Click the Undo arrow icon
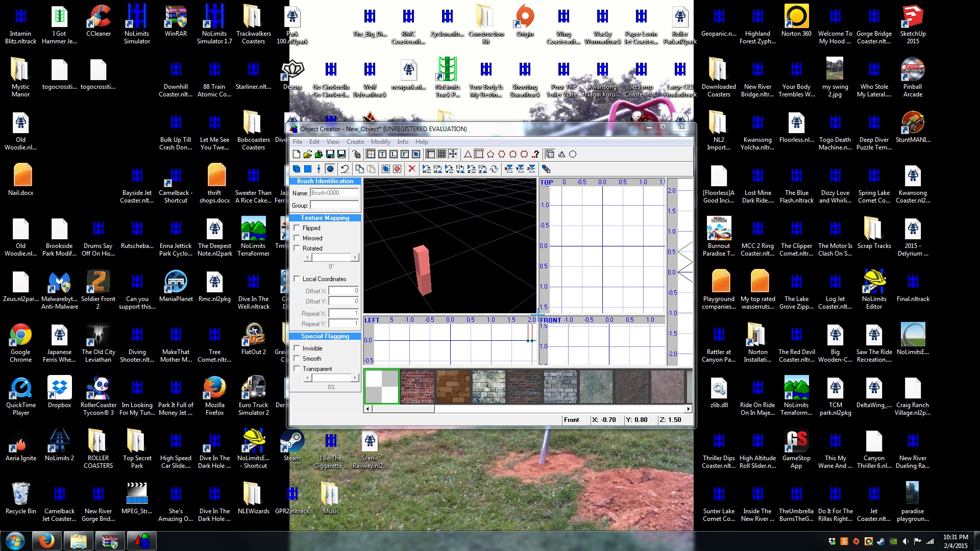 [x=345, y=169]
